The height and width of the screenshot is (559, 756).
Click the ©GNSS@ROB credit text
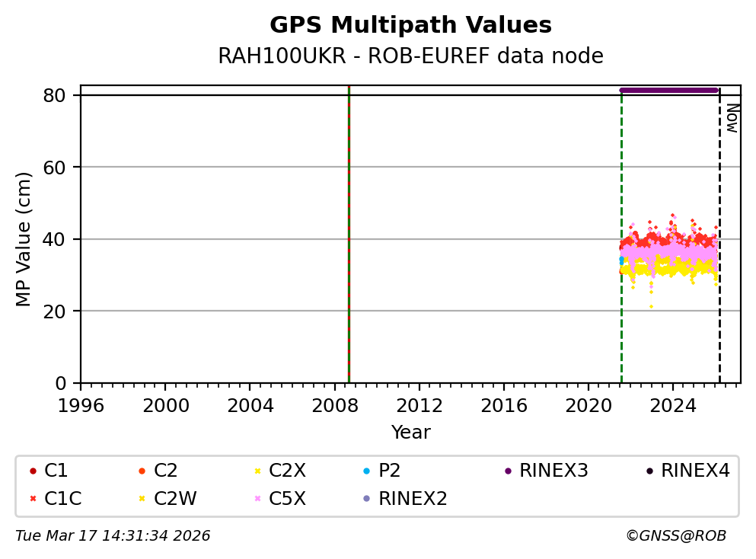pyautogui.click(x=675, y=536)
